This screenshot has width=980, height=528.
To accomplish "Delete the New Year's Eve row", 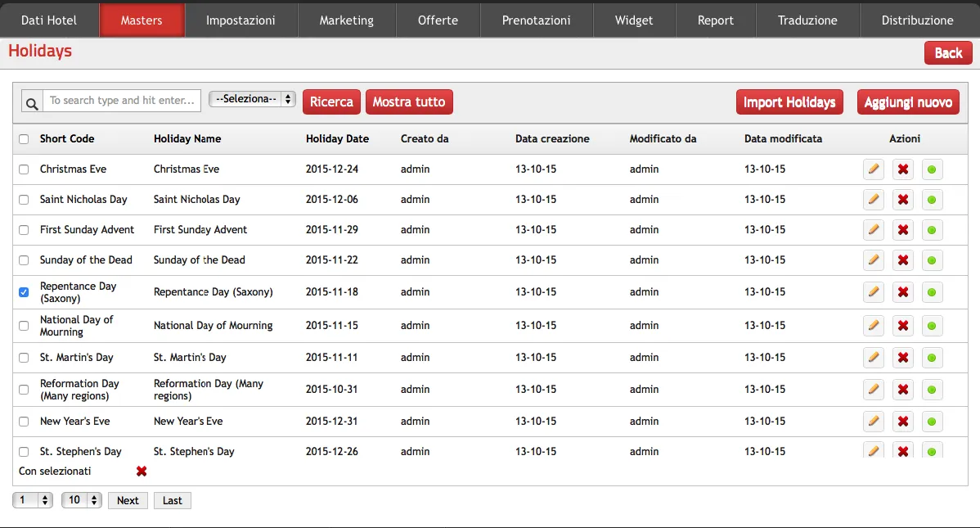I will (902, 421).
